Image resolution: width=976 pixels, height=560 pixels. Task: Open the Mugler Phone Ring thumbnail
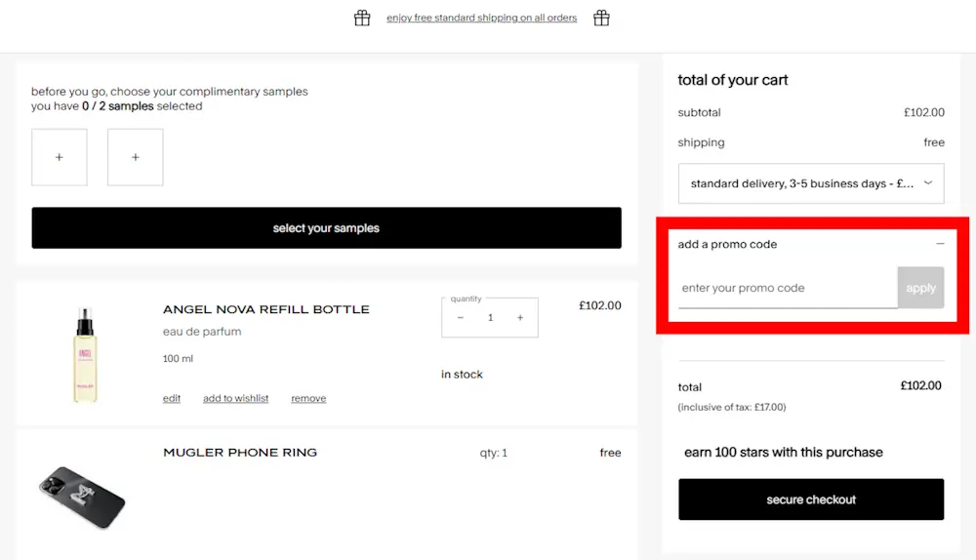coord(82,498)
